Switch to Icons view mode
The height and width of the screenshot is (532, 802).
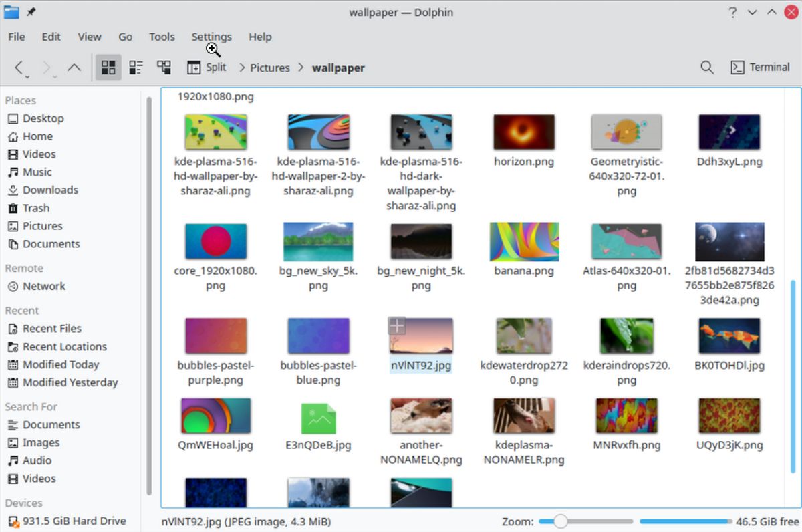pyautogui.click(x=108, y=67)
